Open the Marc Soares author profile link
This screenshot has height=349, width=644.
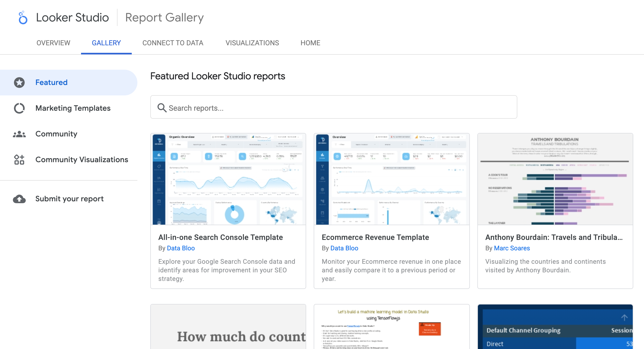tap(512, 248)
